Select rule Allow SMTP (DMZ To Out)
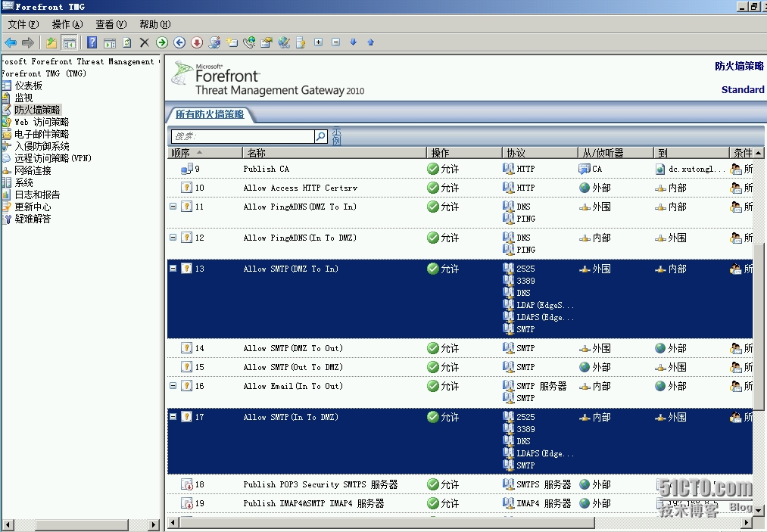The image size is (767, 532). click(x=293, y=348)
